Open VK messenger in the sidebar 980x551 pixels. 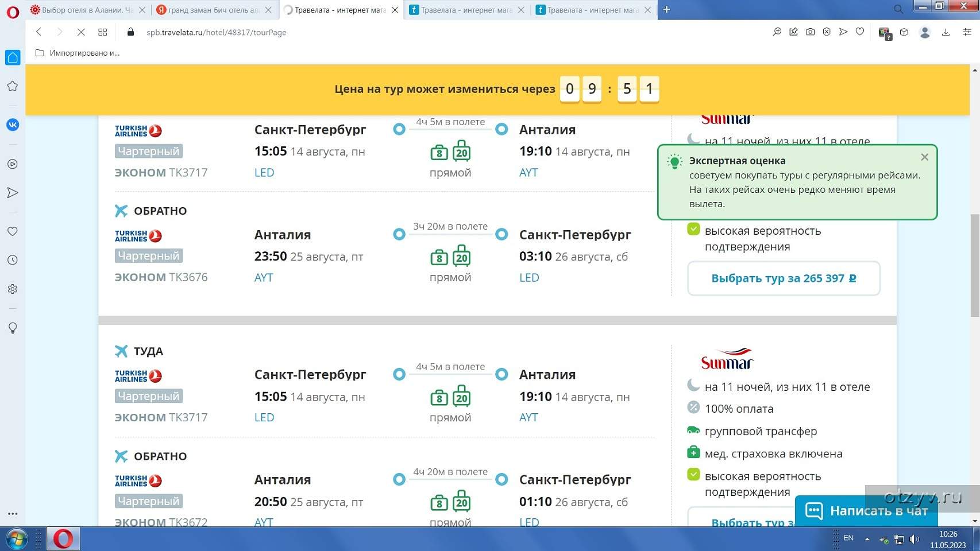pyautogui.click(x=13, y=125)
